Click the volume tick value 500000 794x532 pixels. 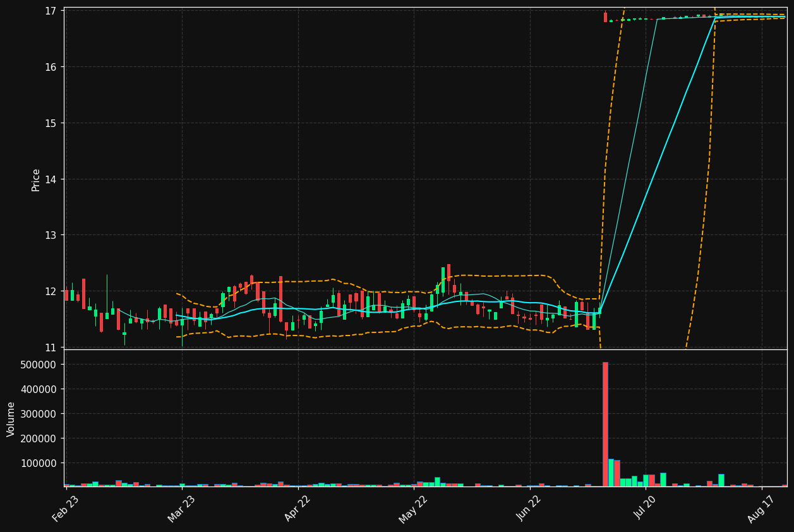point(39,365)
